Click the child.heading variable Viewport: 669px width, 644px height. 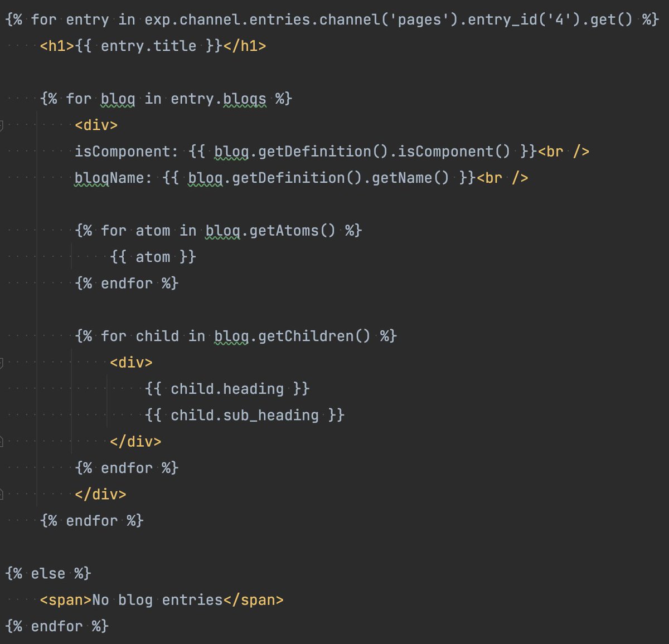pyautogui.click(x=227, y=389)
